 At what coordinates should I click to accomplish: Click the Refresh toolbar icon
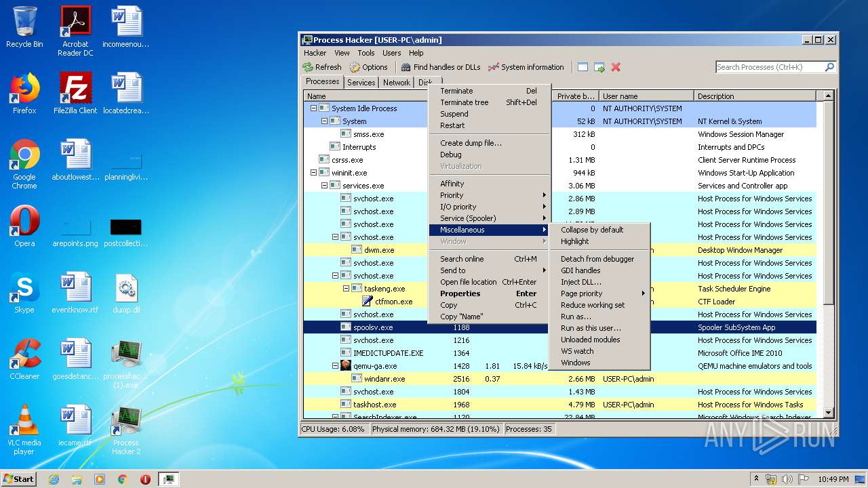tap(308, 67)
